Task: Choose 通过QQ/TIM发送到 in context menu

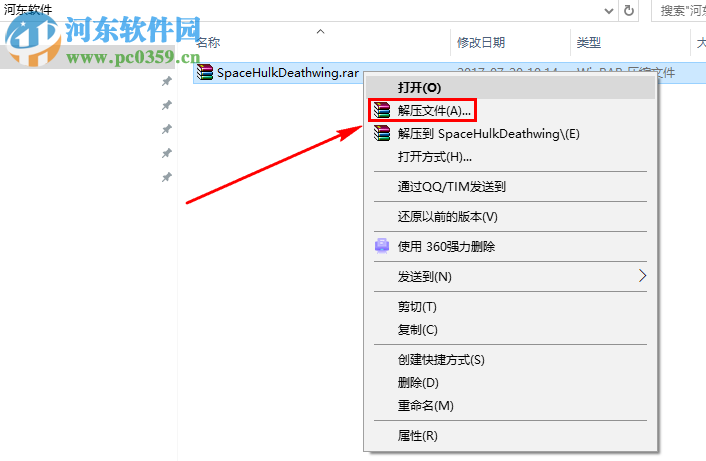Action: pyautogui.click(x=511, y=186)
